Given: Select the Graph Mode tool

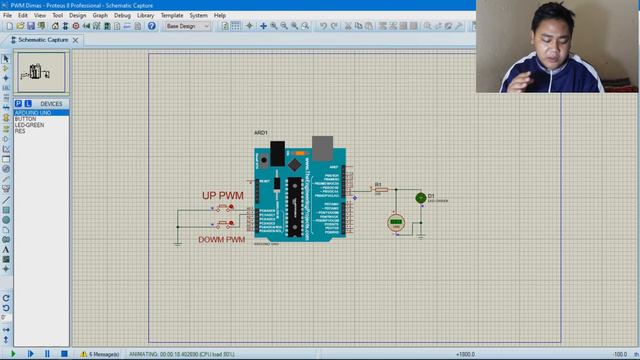Looking at the screenshot, I should pos(6,149).
